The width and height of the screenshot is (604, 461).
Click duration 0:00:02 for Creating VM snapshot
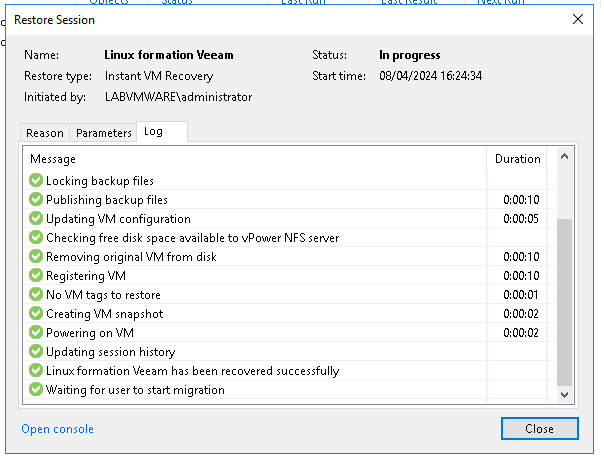[x=521, y=313]
